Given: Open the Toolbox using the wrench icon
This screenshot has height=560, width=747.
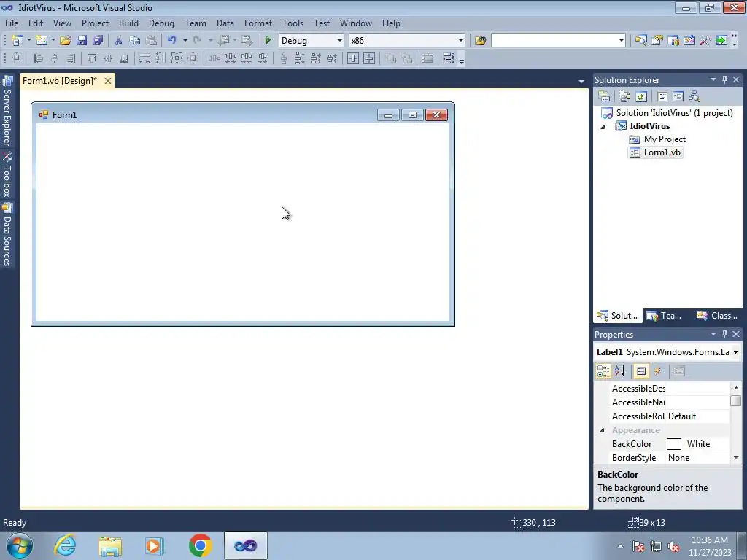Looking at the screenshot, I should point(705,41).
